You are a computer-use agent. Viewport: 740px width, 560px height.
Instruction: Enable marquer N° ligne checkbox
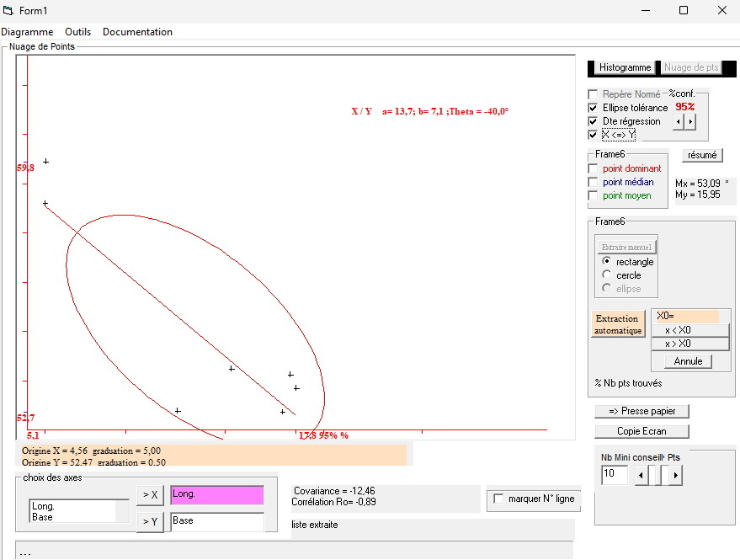click(x=498, y=499)
